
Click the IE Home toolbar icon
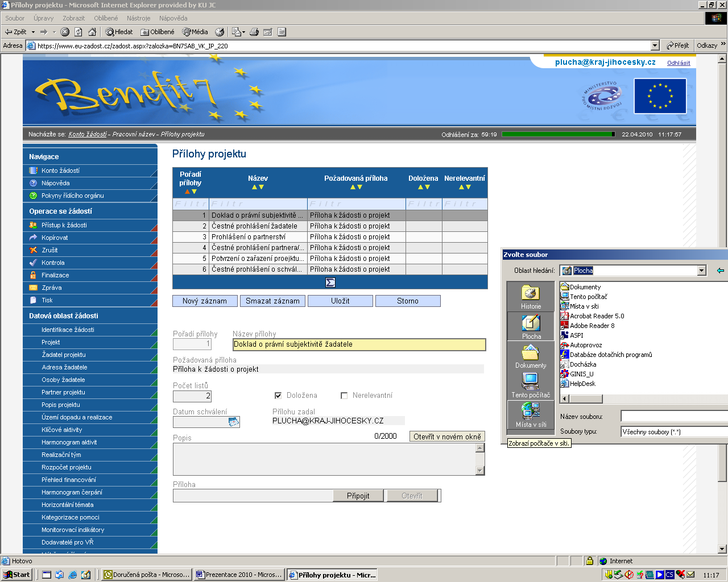point(92,32)
